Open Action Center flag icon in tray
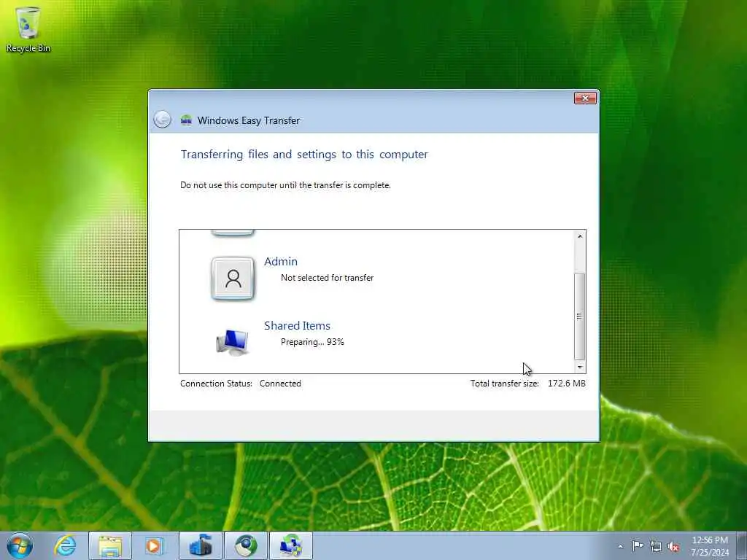The height and width of the screenshot is (560, 747). pyautogui.click(x=638, y=545)
